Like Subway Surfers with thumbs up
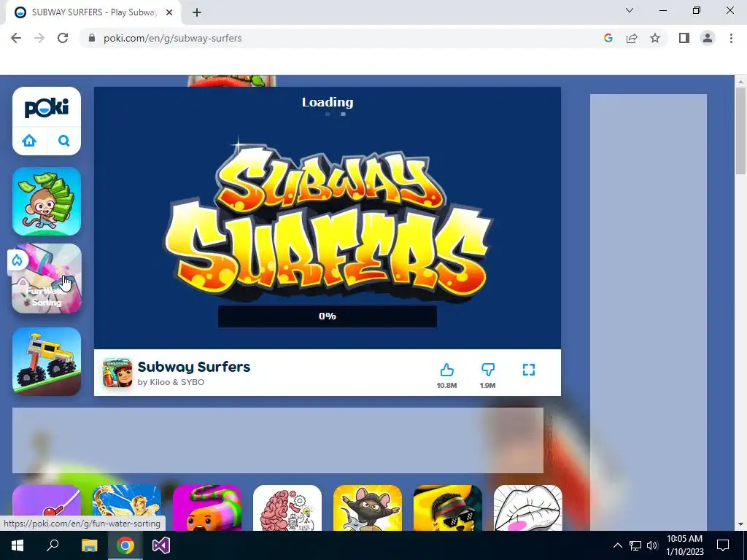The height and width of the screenshot is (560, 747). (447, 370)
